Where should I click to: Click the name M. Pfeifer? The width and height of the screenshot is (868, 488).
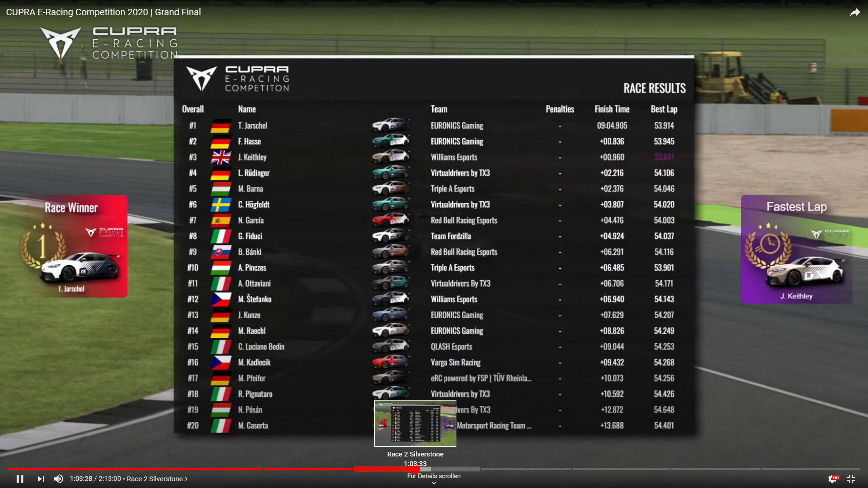(x=252, y=378)
